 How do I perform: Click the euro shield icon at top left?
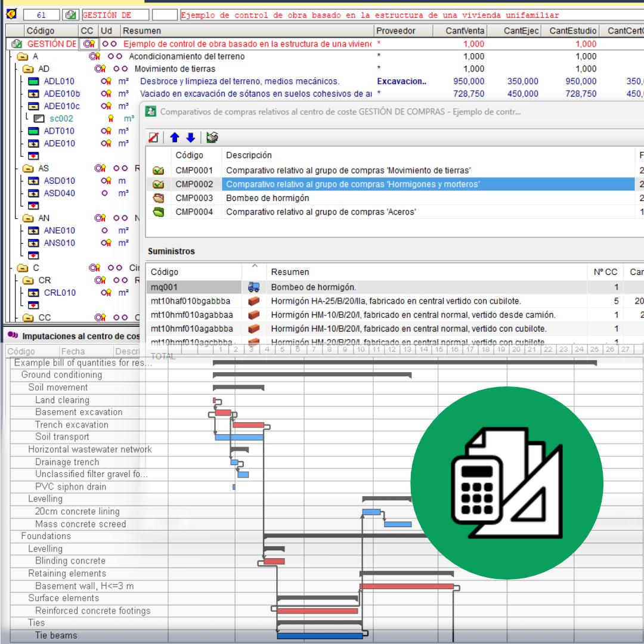point(11,14)
